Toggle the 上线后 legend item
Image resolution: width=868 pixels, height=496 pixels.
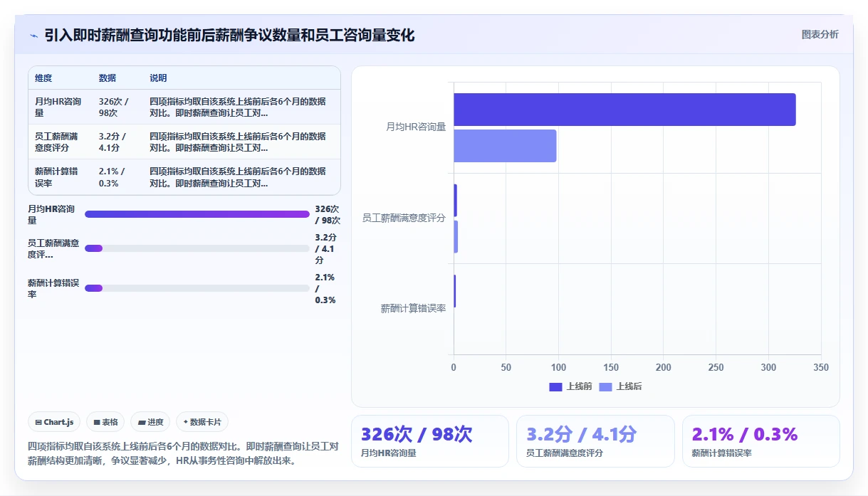tap(620, 386)
